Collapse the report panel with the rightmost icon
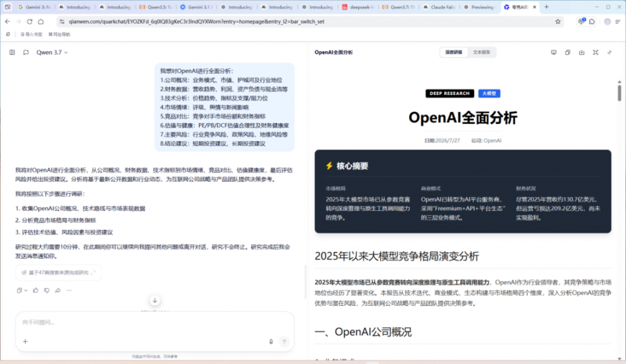This screenshot has width=626, height=364. click(610, 53)
